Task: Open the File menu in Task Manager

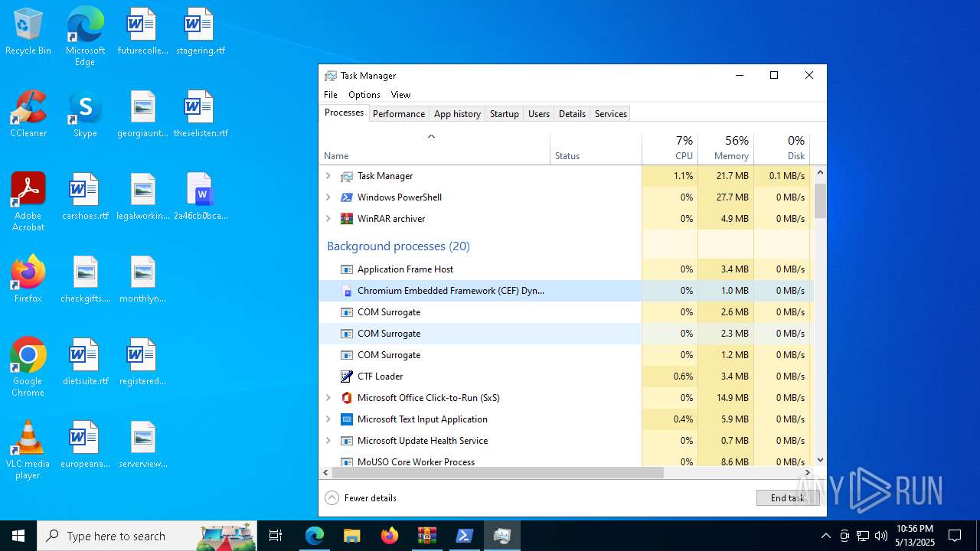Action: tap(331, 95)
